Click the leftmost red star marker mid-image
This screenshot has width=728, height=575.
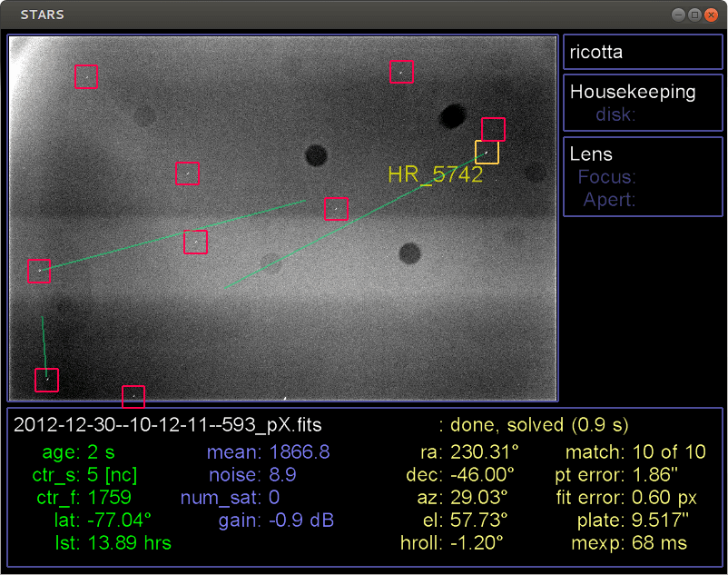pos(38,271)
